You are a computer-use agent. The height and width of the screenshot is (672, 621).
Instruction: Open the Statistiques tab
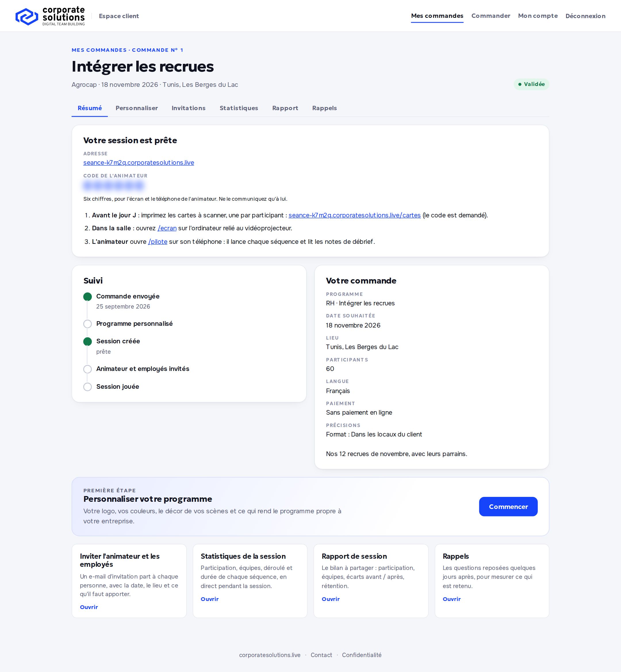(x=239, y=108)
